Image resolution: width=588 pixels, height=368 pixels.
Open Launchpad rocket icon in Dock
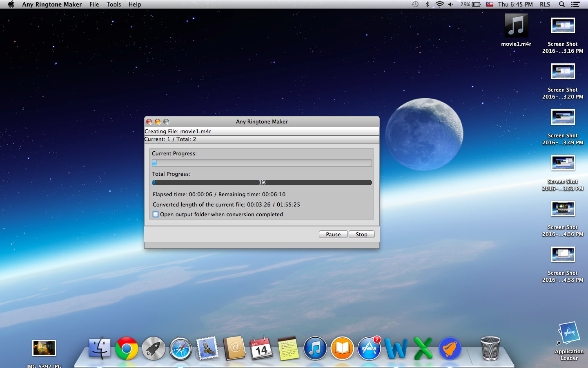(154, 348)
